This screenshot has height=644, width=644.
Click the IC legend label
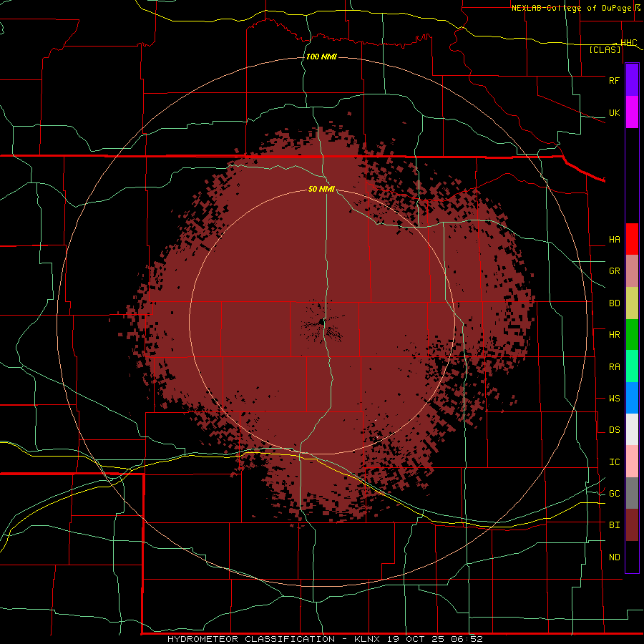pos(614,462)
